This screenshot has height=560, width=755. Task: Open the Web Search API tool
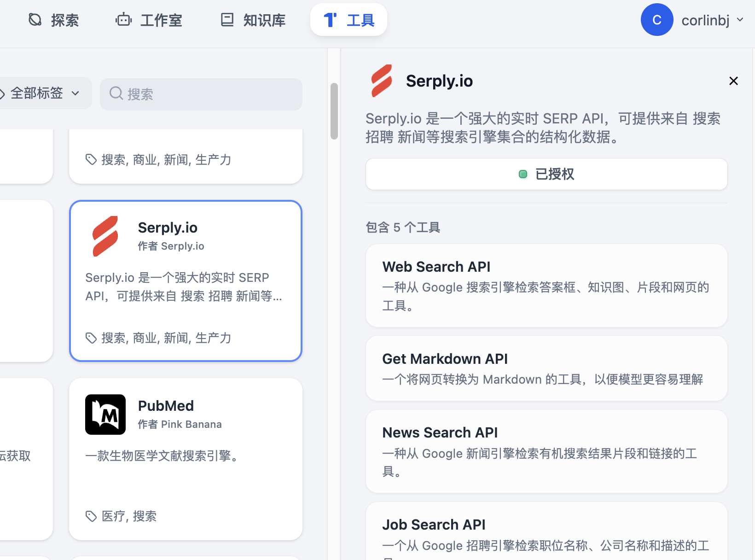click(546, 286)
